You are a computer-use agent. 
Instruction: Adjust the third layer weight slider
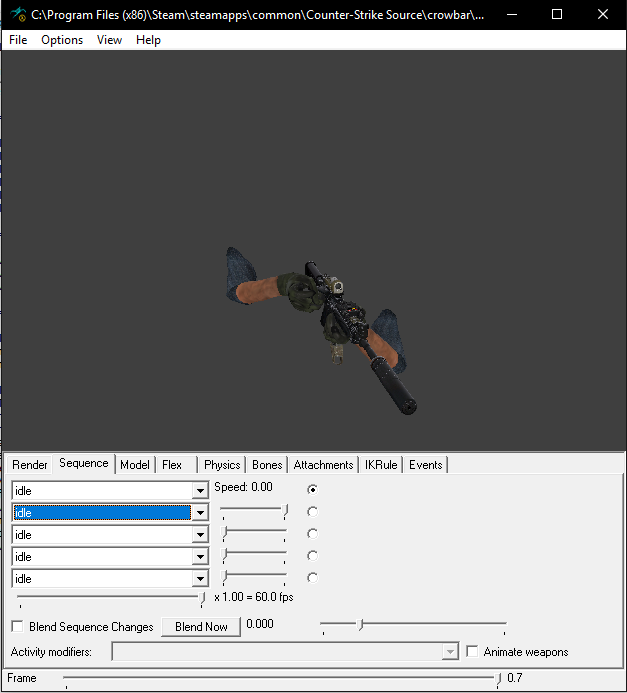(254, 533)
